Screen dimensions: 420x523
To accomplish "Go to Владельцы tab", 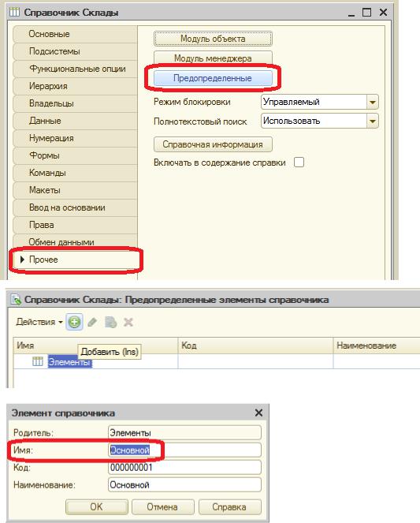I will [76, 103].
